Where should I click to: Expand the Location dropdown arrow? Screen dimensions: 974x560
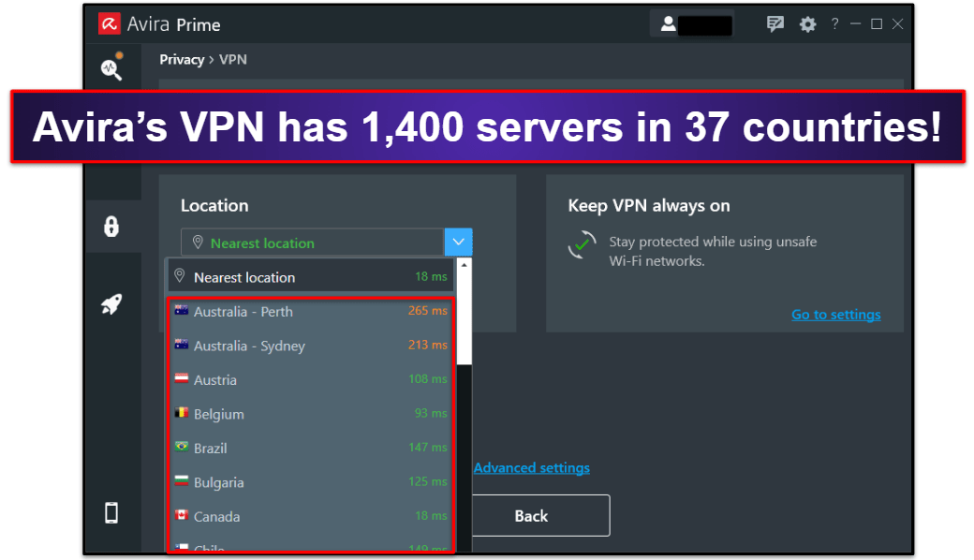(x=458, y=243)
